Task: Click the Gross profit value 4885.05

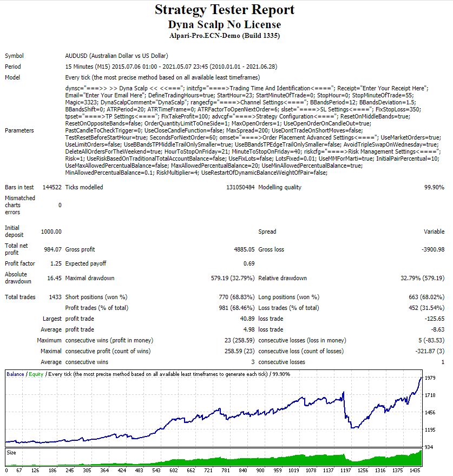Action: 244,249
